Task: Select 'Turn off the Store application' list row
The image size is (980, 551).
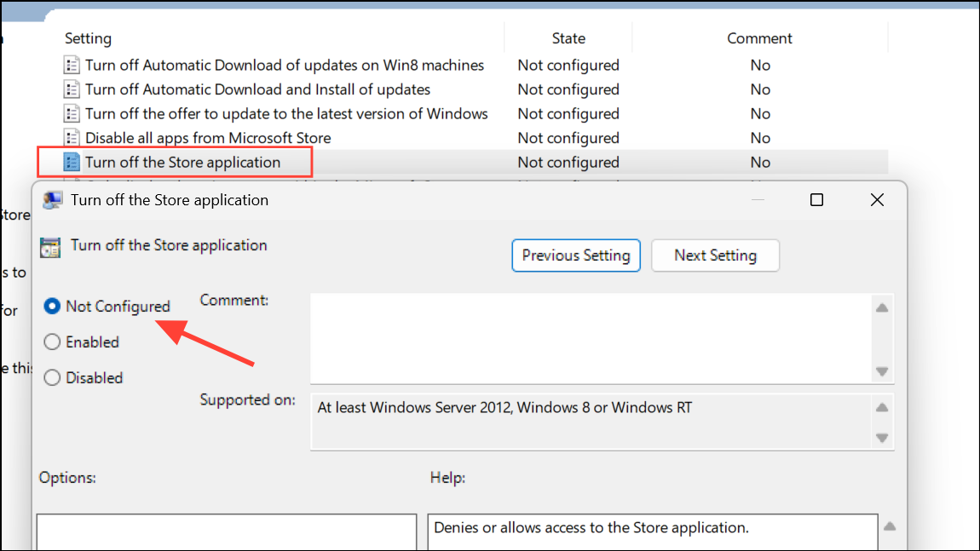Action: [x=182, y=163]
